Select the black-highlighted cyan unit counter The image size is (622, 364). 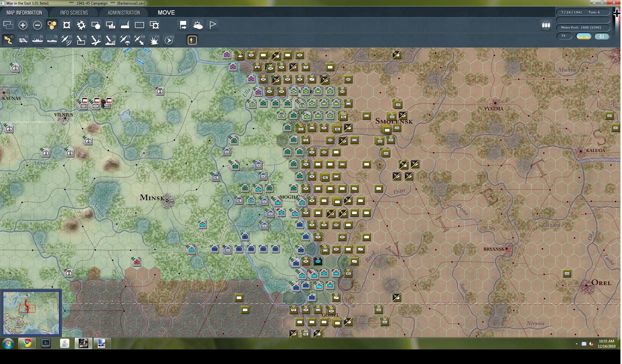318,261
